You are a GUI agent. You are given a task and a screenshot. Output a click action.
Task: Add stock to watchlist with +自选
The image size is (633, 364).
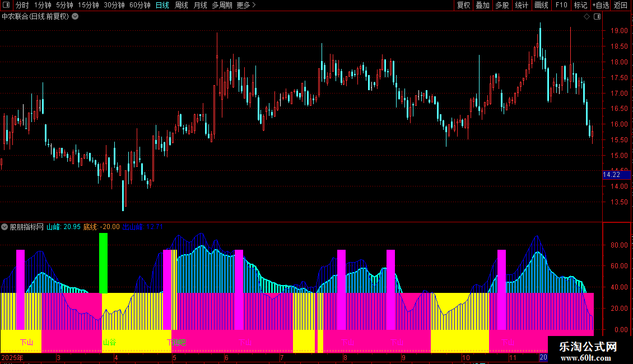point(601,5)
